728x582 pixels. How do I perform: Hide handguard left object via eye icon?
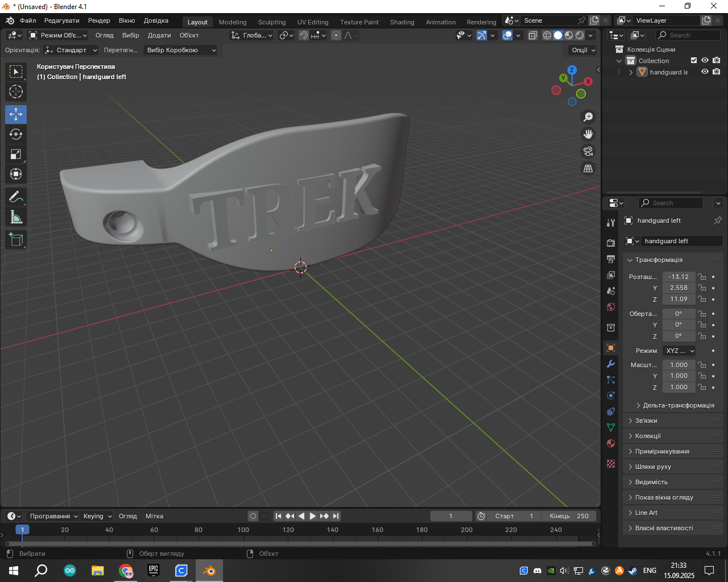point(705,72)
